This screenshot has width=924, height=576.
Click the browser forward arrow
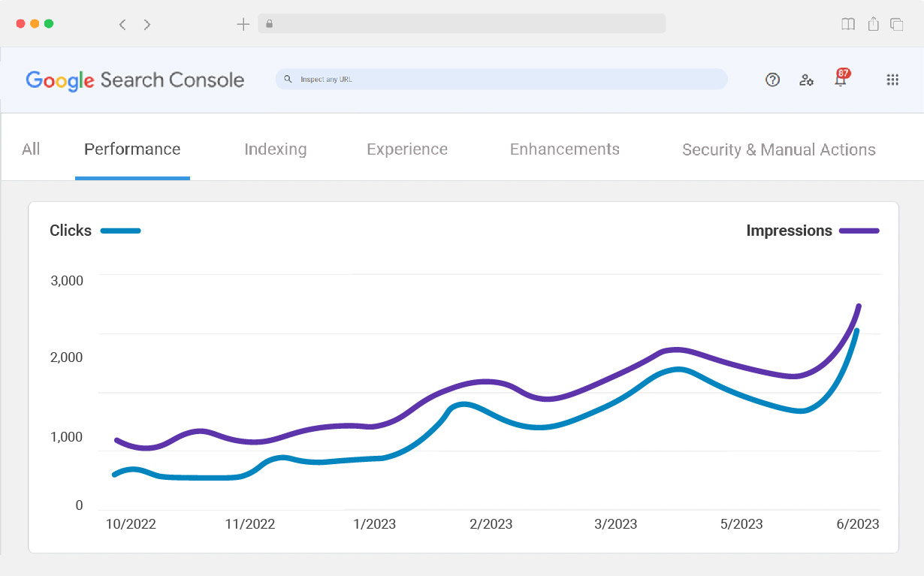point(147,24)
